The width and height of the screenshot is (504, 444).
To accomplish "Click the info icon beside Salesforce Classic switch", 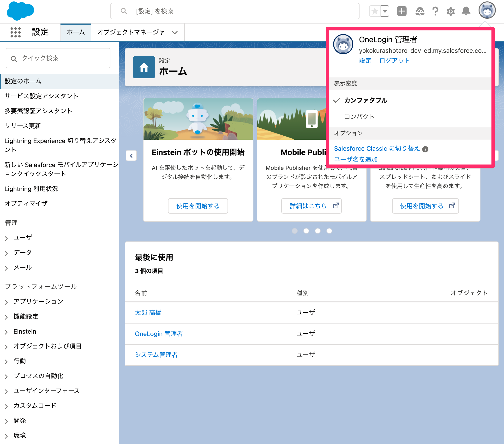I will 425,149.
